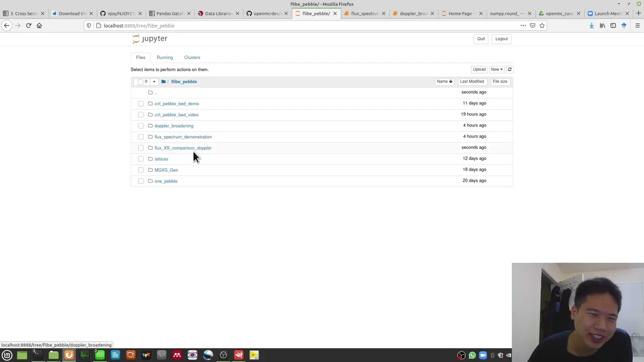Open OBS Studio from the taskbar
The height and width of the screenshot is (362, 644).
pos(223,355)
